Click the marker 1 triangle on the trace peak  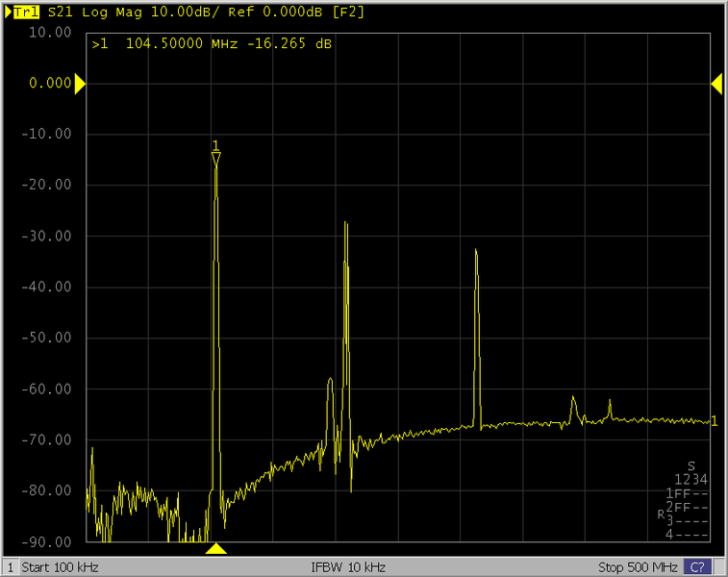(x=216, y=160)
